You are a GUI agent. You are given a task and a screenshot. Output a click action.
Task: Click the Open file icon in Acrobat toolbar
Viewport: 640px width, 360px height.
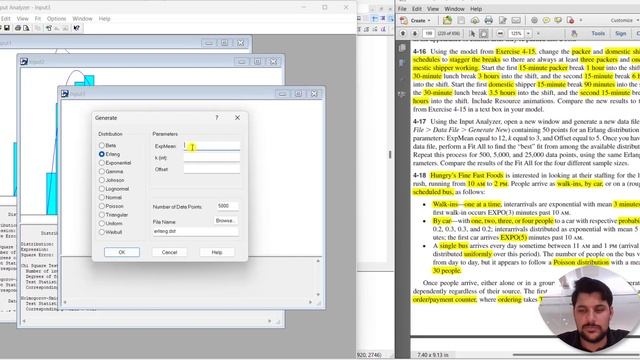coord(447,20)
